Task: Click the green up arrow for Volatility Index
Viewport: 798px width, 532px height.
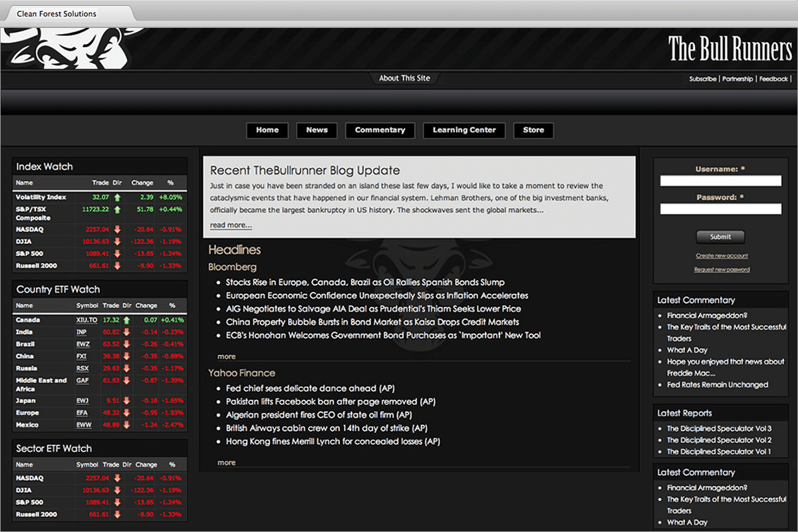Action: pos(117,198)
